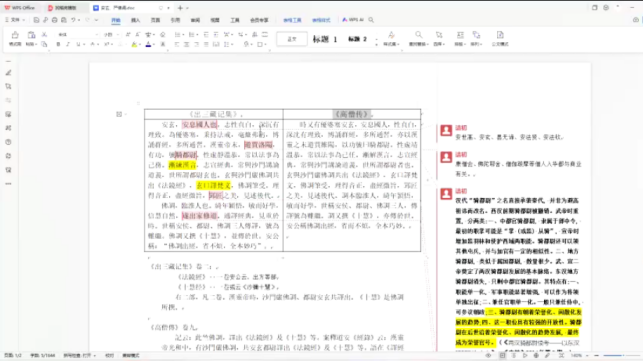Viewport: 644px width, 361px height.
Task: Increase font size with the A+ icon
Action: 128,34
